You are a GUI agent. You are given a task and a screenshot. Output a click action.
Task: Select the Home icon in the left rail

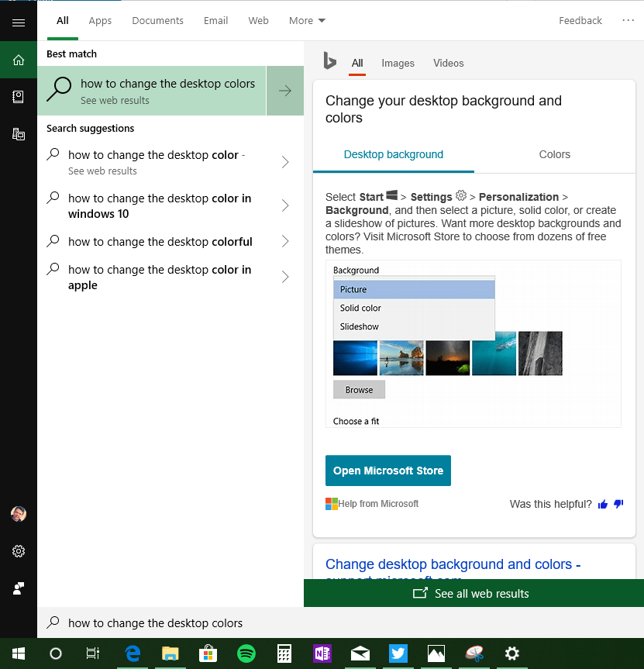[x=18, y=59]
